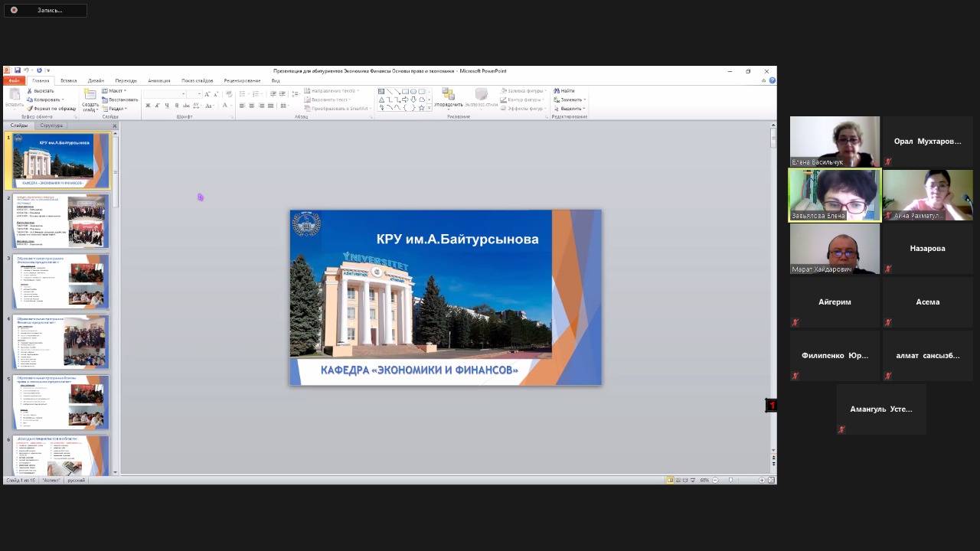Open the Показ слайдов slideshow tab

pyautogui.click(x=198, y=80)
